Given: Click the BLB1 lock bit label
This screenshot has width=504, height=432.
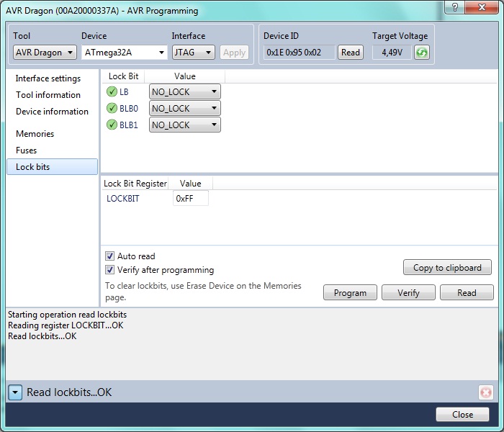Looking at the screenshot, I should pyautogui.click(x=129, y=125).
